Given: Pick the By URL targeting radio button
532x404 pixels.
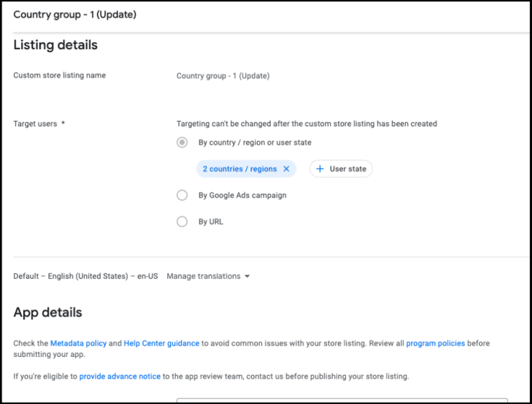Looking at the screenshot, I should 182,221.
